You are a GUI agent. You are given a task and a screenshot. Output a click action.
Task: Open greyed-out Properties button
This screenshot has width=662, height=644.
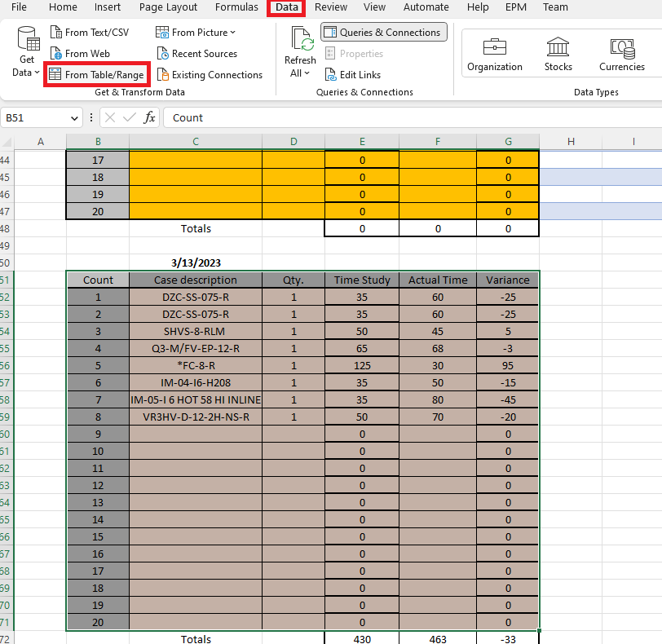coord(354,54)
